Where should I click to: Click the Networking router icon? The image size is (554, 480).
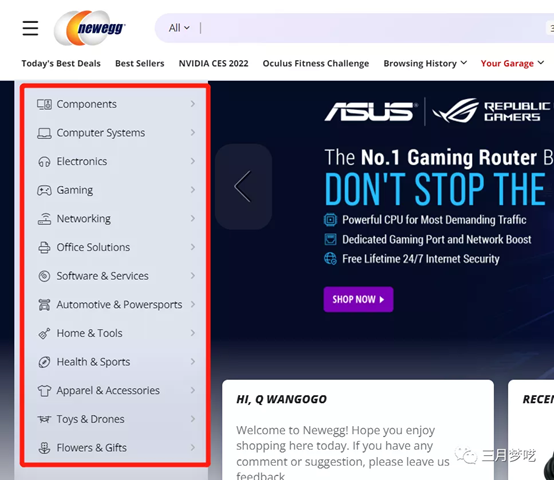coord(44,219)
